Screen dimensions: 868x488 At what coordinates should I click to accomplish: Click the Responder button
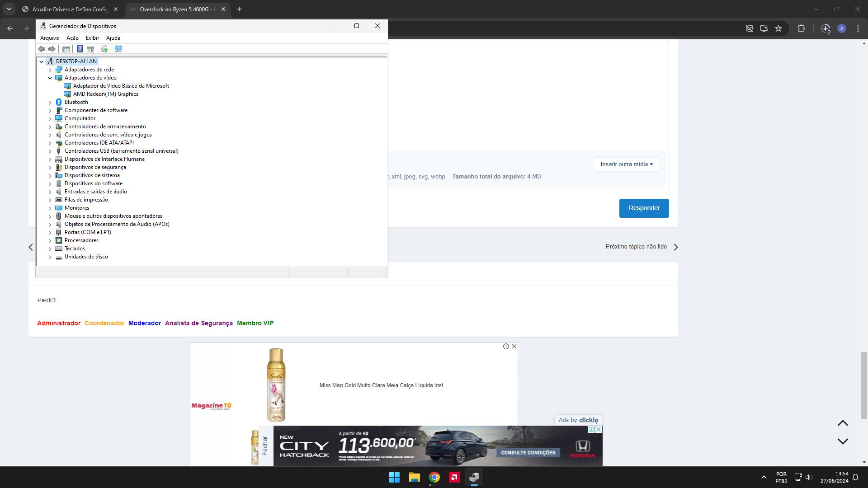(x=644, y=208)
